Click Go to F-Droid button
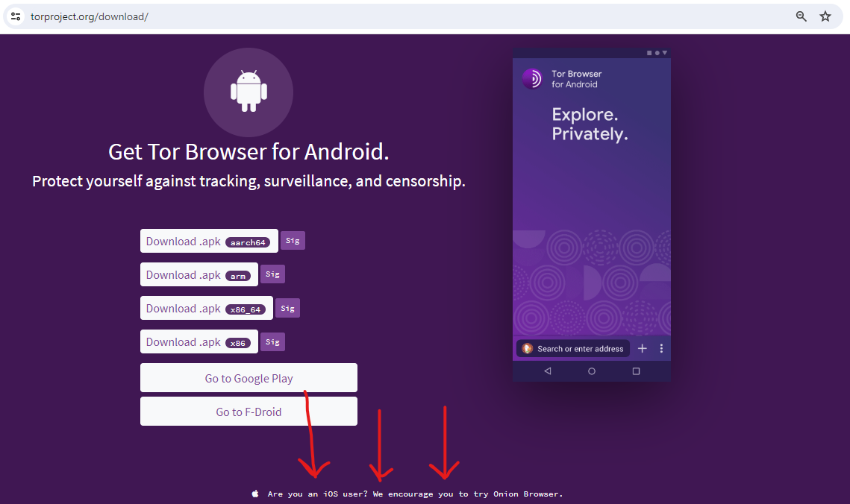 pyautogui.click(x=249, y=412)
